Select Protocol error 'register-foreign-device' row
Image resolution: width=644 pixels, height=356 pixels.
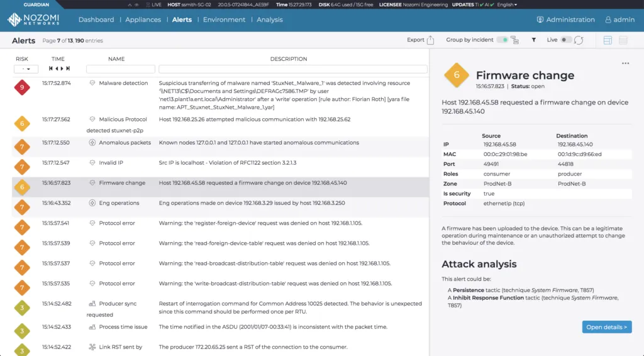(221, 227)
